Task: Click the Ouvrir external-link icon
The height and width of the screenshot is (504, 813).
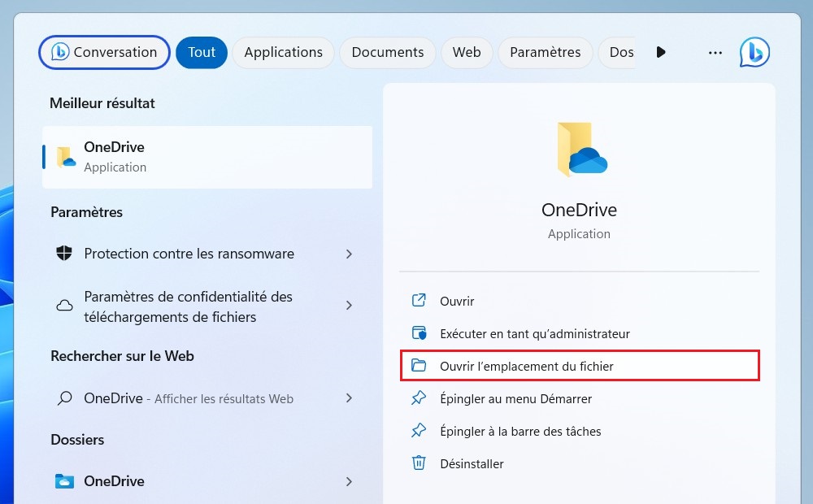Action: coord(419,300)
